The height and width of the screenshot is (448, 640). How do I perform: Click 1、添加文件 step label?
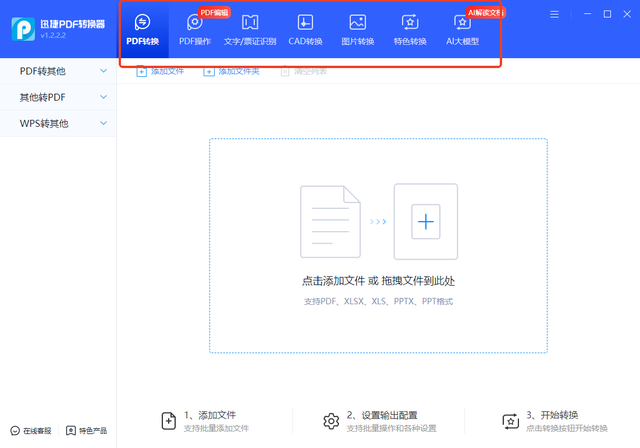pyautogui.click(x=210, y=415)
